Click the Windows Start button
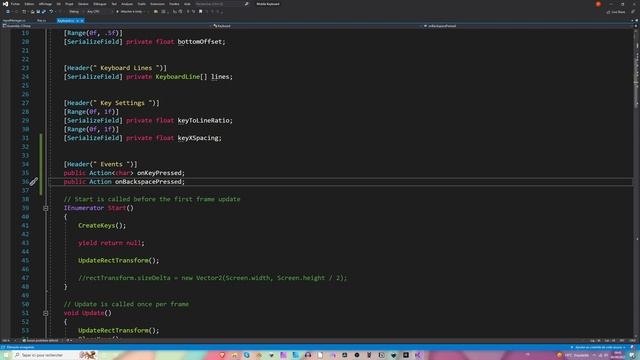640x360 pixels. pos(6,355)
